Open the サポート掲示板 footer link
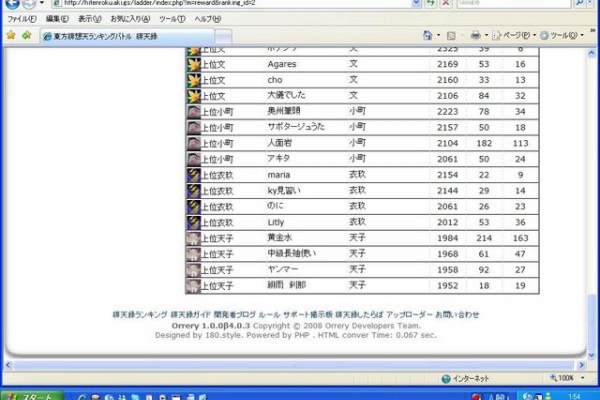Image resolution: width=600 pixels, height=400 pixels. tap(308, 315)
